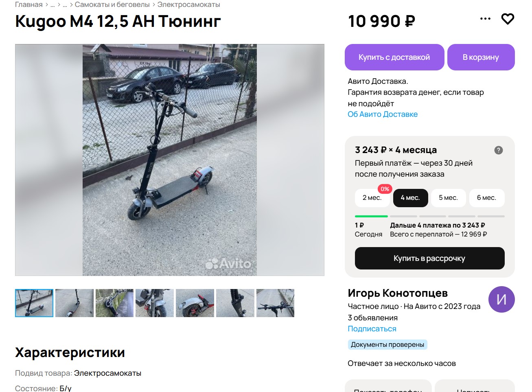Screen dimensions: 532x392
Task: Open the three-dots more options menu
Action: pyautogui.click(x=485, y=19)
